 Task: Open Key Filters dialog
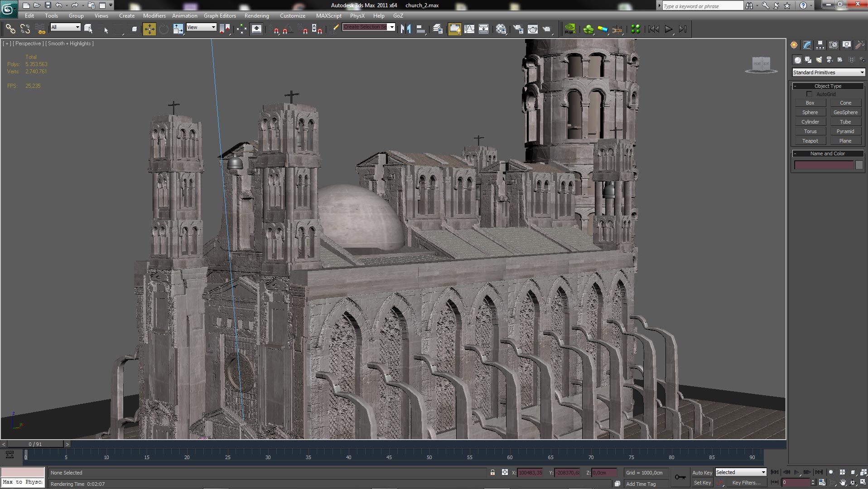(x=746, y=483)
